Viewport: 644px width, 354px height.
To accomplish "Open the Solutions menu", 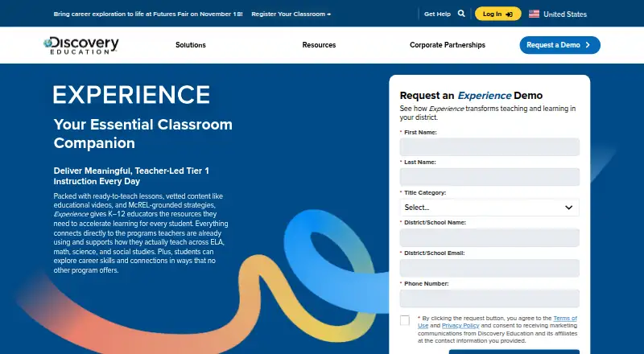I will pos(191,45).
